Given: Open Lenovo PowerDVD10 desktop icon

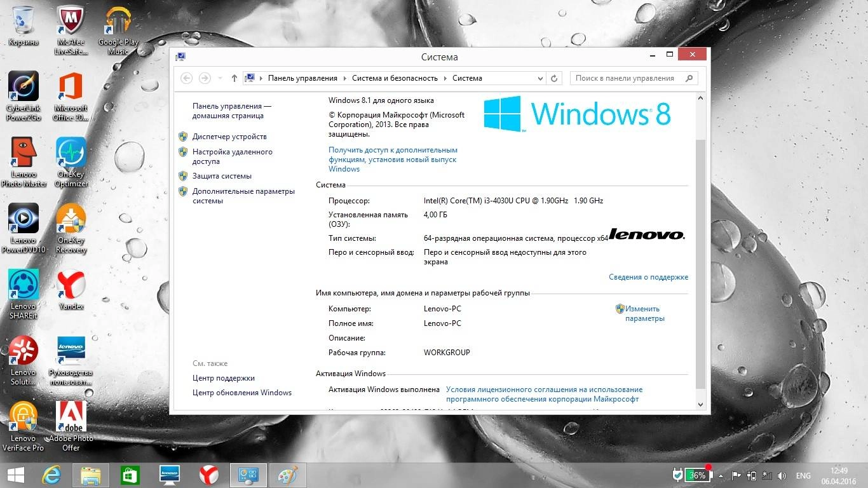Looking at the screenshot, I should 24,228.
